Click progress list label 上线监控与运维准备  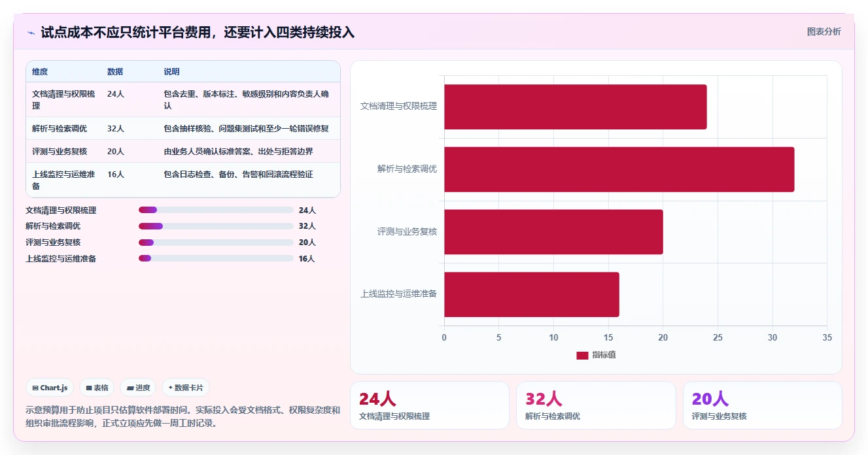coord(61,259)
